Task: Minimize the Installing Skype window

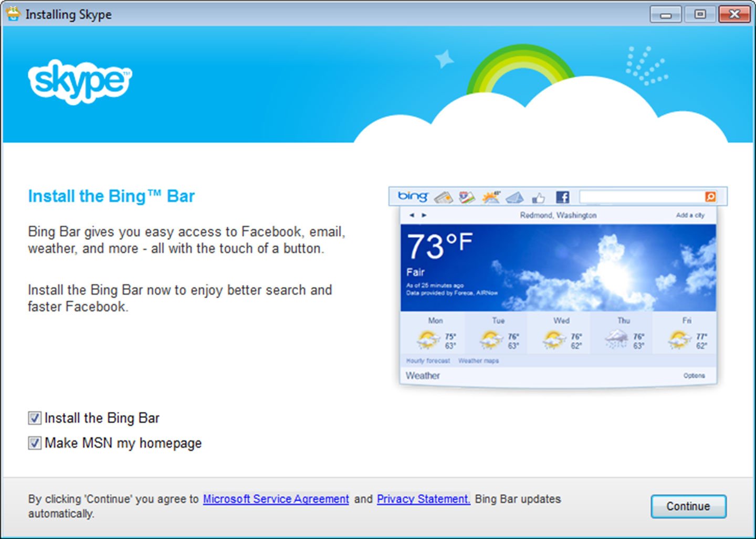Action: [666, 14]
